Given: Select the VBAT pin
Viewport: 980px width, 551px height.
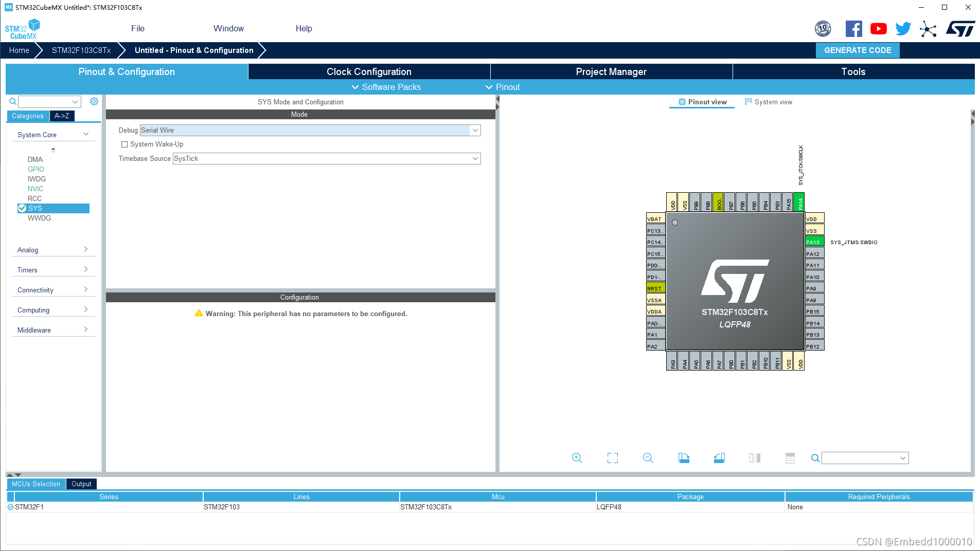Looking at the screenshot, I should pos(656,218).
